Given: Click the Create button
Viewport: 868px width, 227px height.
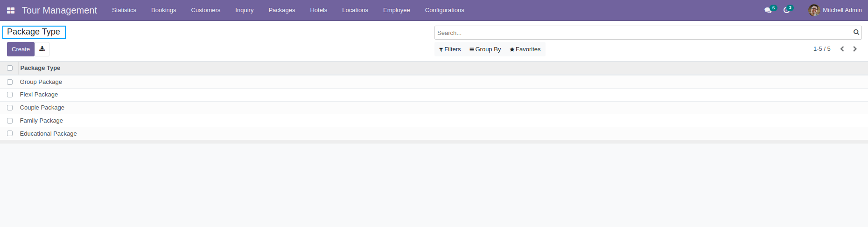Looking at the screenshot, I should tap(21, 49).
